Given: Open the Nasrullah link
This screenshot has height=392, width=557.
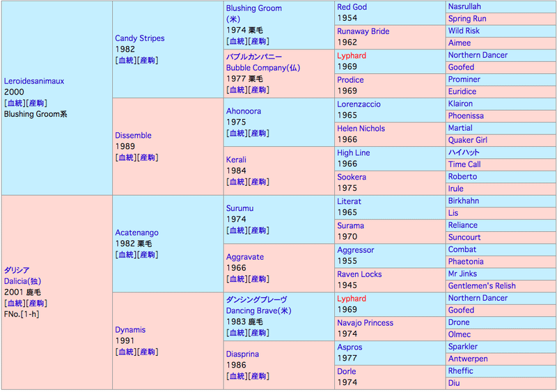Looking at the screenshot, I should click(464, 6).
